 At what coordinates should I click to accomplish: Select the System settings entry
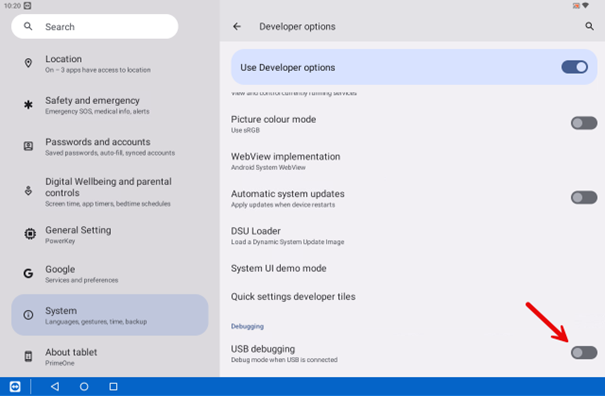point(110,315)
